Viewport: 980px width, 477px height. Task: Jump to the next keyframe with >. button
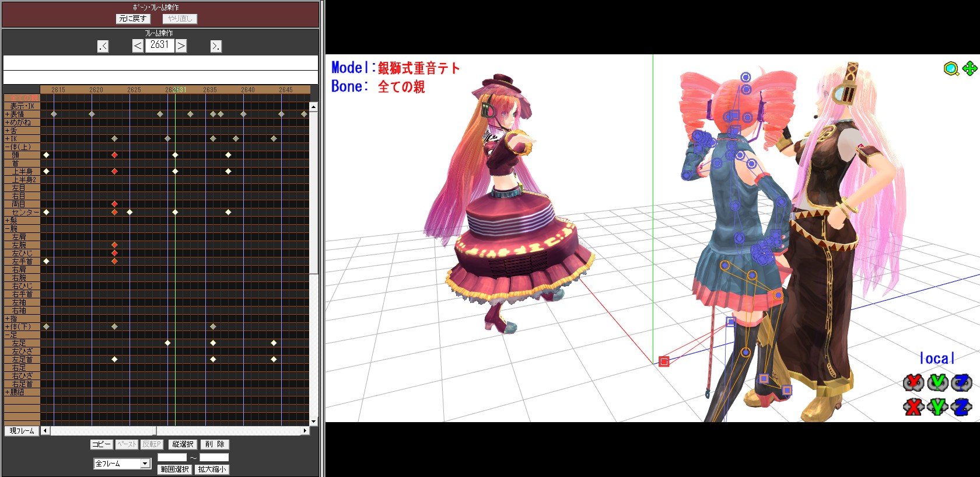(216, 46)
